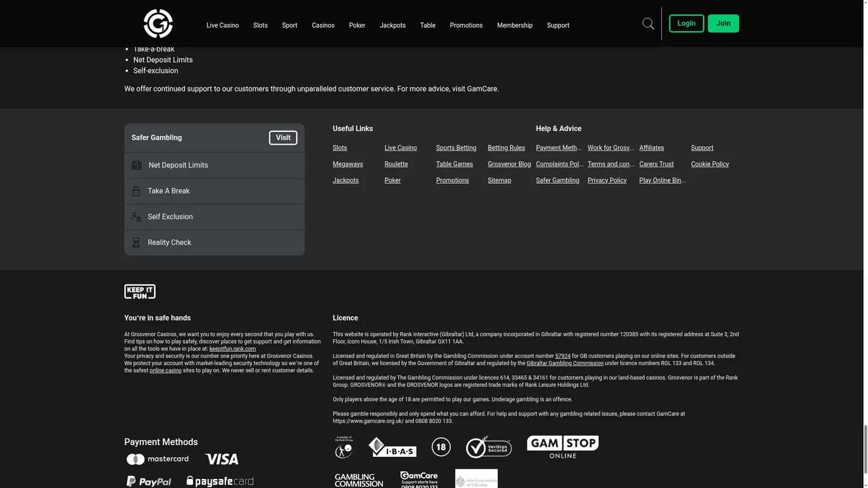Screen dimensions: 868x488
Task: Open licence account number 57924 link
Action: click(x=563, y=356)
